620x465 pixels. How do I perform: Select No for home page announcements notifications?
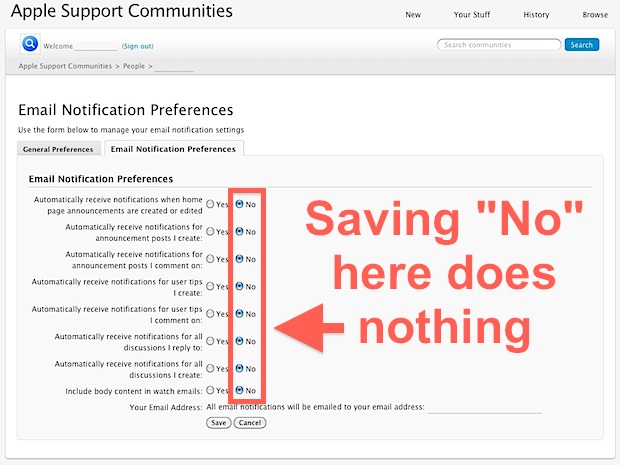click(239, 204)
